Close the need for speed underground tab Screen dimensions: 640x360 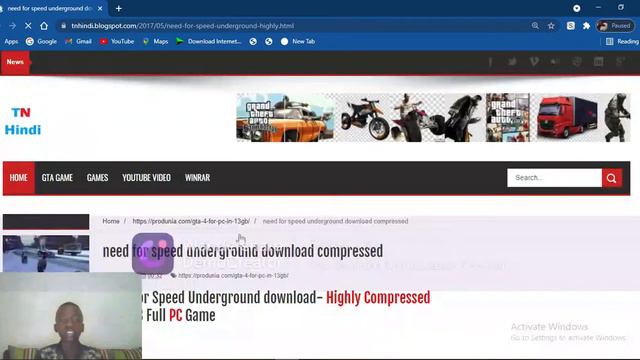(100, 8)
